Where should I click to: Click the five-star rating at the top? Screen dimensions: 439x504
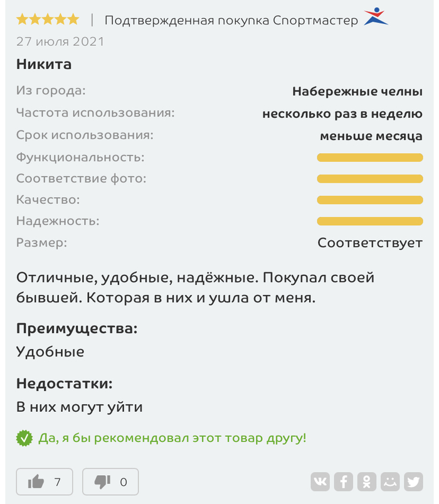click(48, 19)
